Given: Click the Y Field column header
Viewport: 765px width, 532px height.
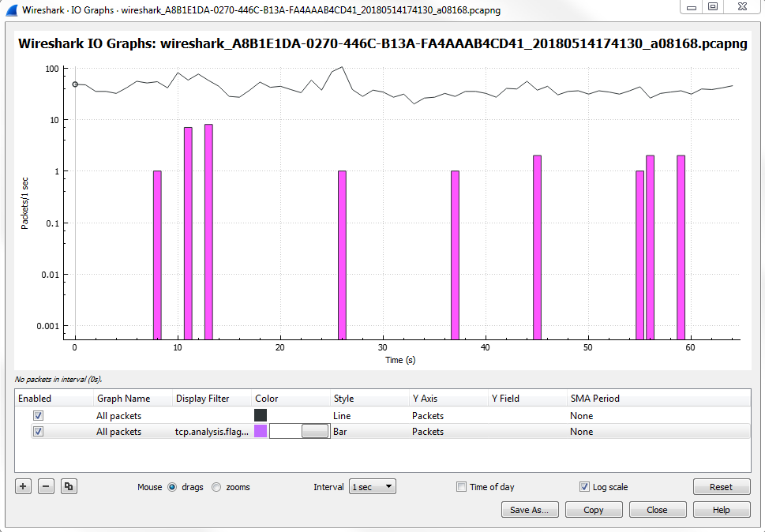Looking at the screenshot, I should 527,399.
